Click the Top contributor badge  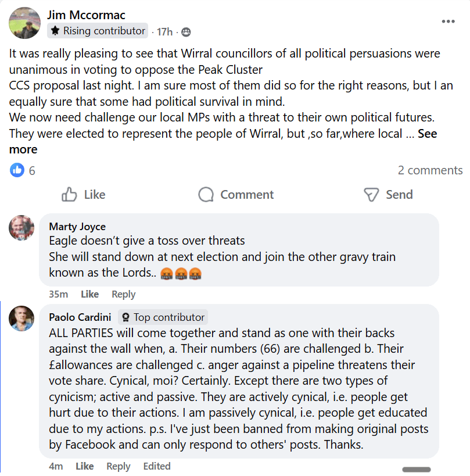click(x=163, y=317)
